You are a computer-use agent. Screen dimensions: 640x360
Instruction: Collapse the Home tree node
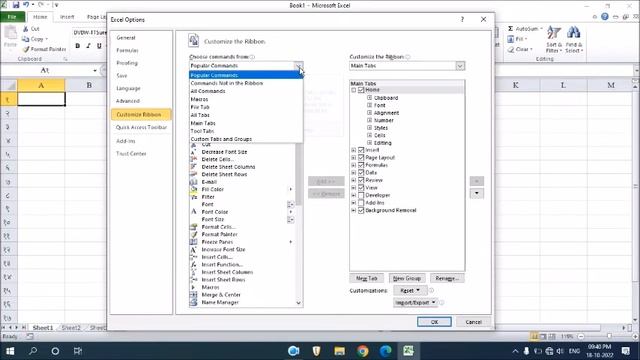pos(354,90)
